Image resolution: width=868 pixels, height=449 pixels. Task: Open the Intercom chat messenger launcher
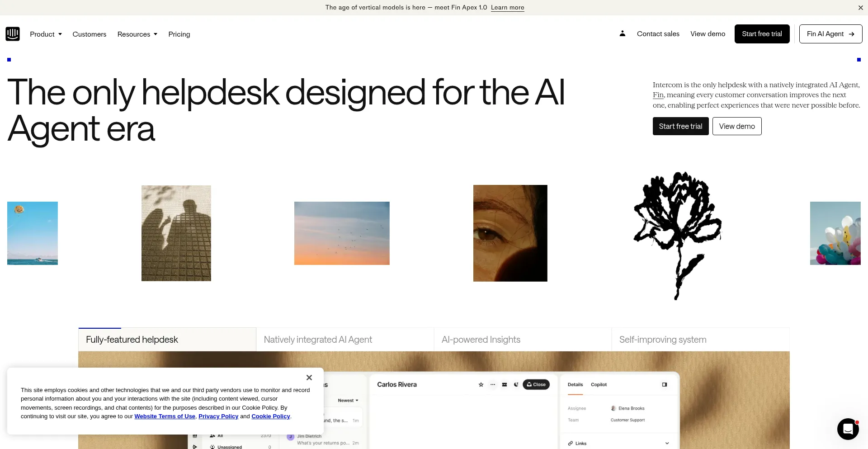pyautogui.click(x=848, y=429)
